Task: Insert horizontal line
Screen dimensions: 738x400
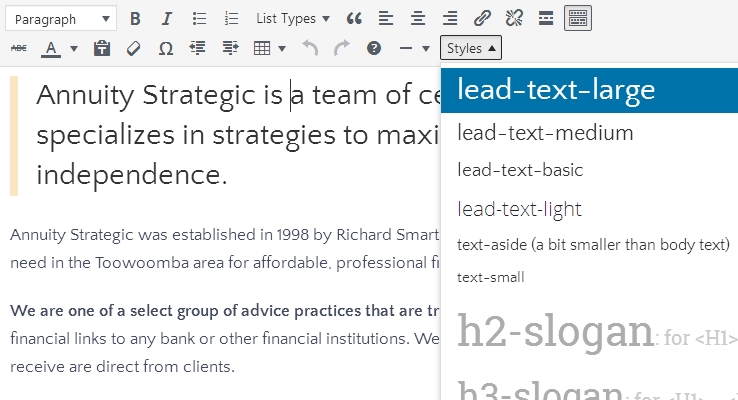Action: tap(406, 48)
